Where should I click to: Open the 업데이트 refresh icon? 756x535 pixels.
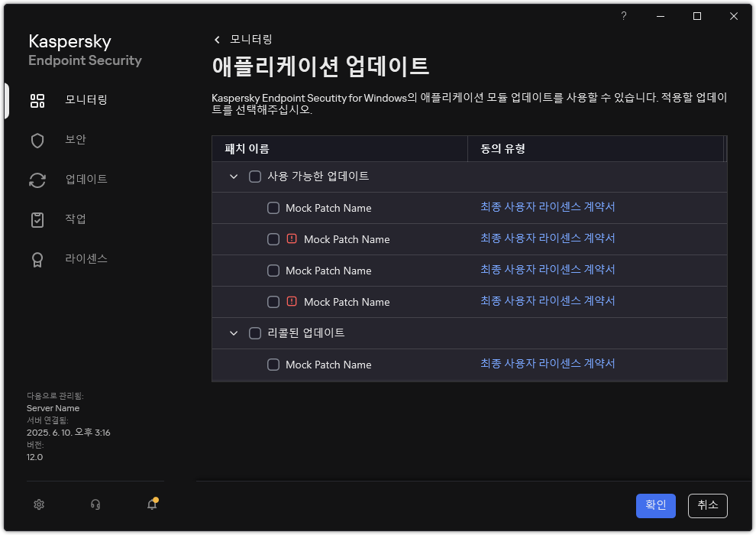click(x=37, y=180)
